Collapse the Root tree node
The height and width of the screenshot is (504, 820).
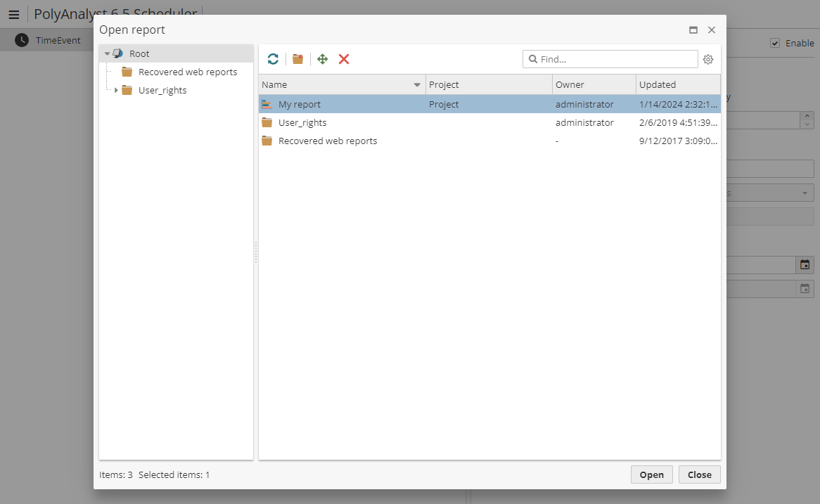(108, 53)
